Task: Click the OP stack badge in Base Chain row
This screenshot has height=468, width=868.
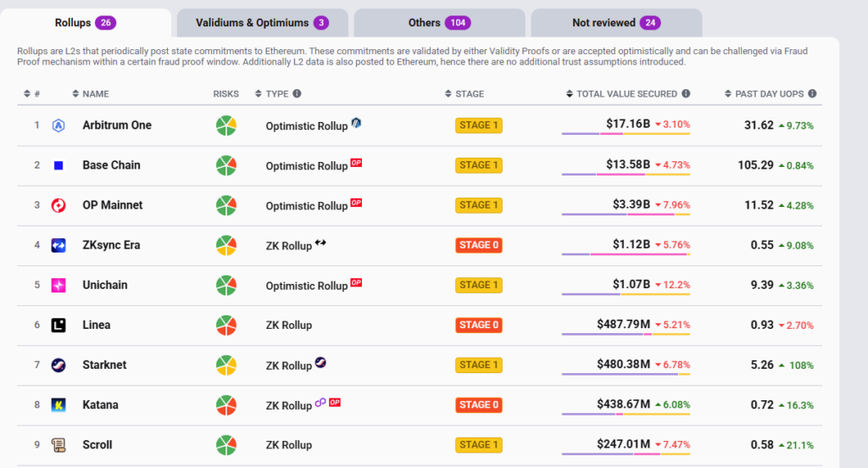Action: click(356, 163)
